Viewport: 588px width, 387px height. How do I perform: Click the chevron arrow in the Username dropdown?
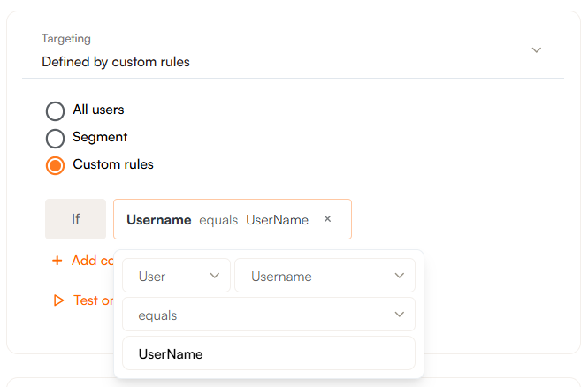[399, 276]
